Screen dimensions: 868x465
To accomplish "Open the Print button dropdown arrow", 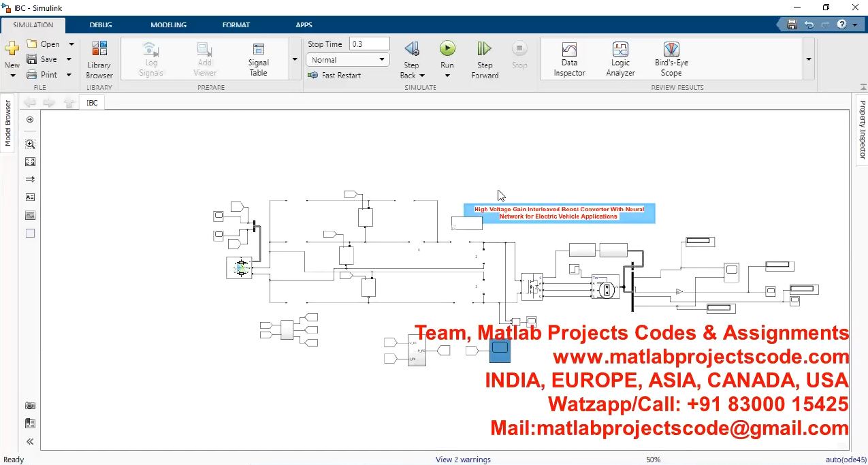I will point(69,75).
